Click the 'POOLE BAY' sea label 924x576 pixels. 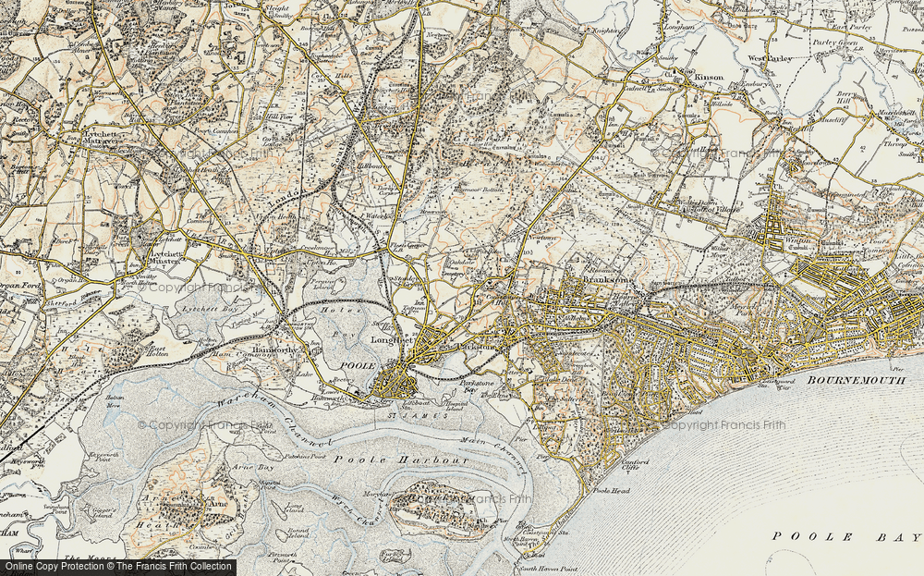tap(846, 536)
